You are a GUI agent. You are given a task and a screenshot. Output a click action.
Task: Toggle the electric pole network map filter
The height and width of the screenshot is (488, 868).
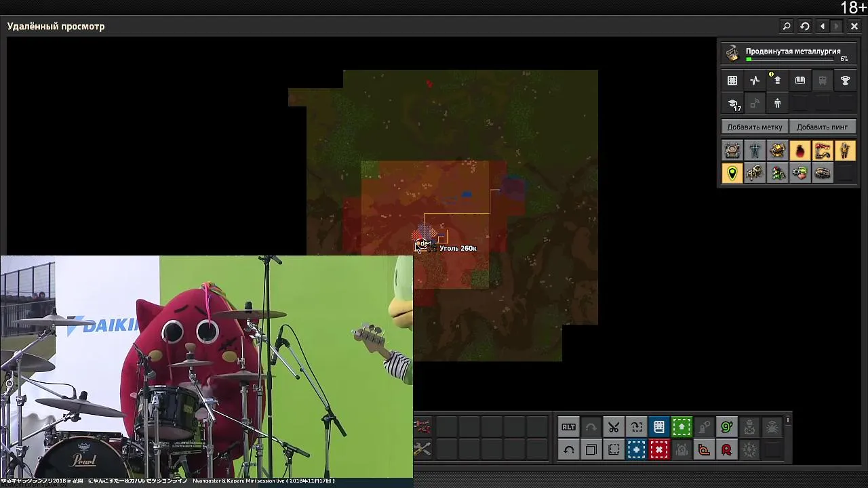tap(755, 150)
